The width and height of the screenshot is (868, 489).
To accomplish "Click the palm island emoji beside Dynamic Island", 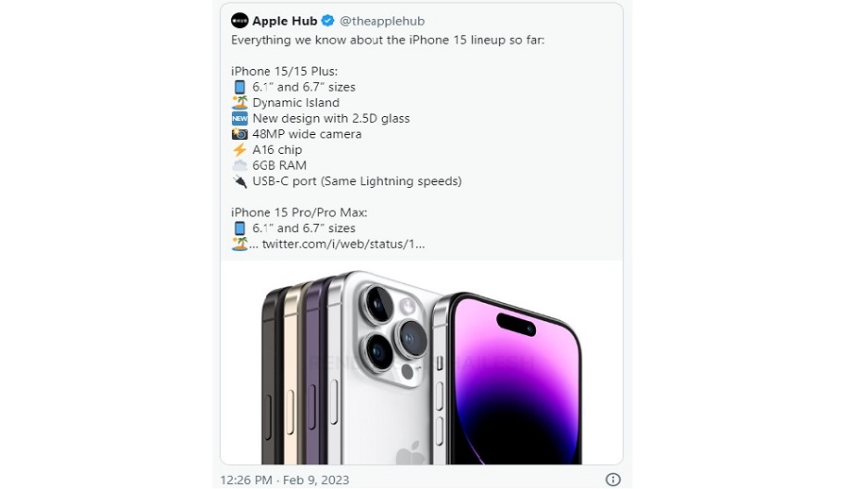I will coord(240,103).
